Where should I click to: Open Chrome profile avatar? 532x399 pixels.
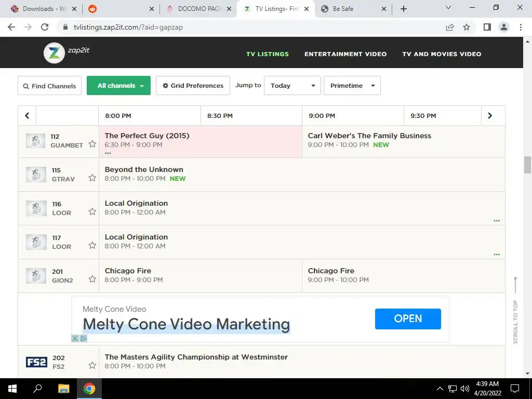tap(504, 27)
